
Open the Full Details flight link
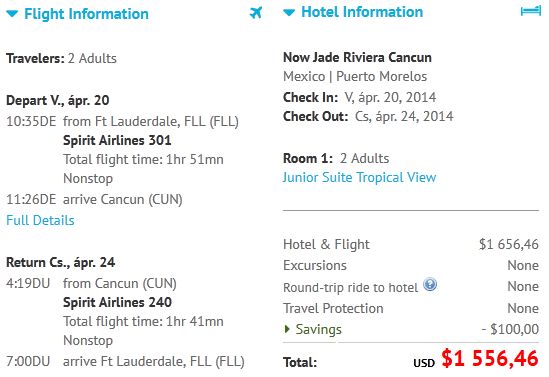click(x=40, y=220)
